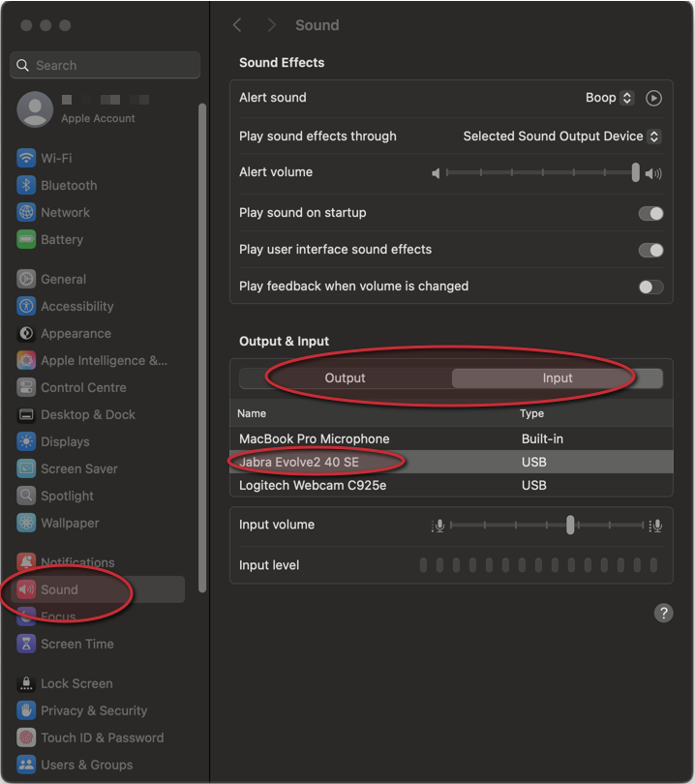The width and height of the screenshot is (695, 784).
Task: Enable Play feedback when volume is changed
Action: tap(650, 286)
